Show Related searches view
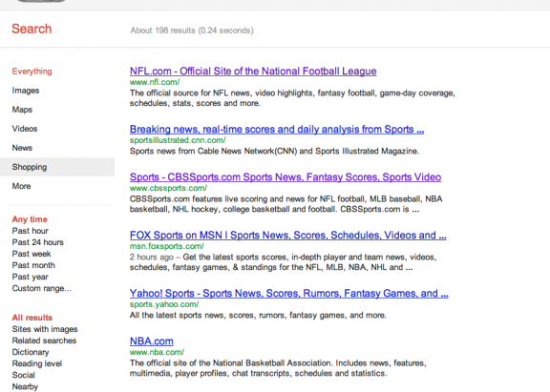Image resolution: width=550 pixels, height=392 pixels. [44, 340]
